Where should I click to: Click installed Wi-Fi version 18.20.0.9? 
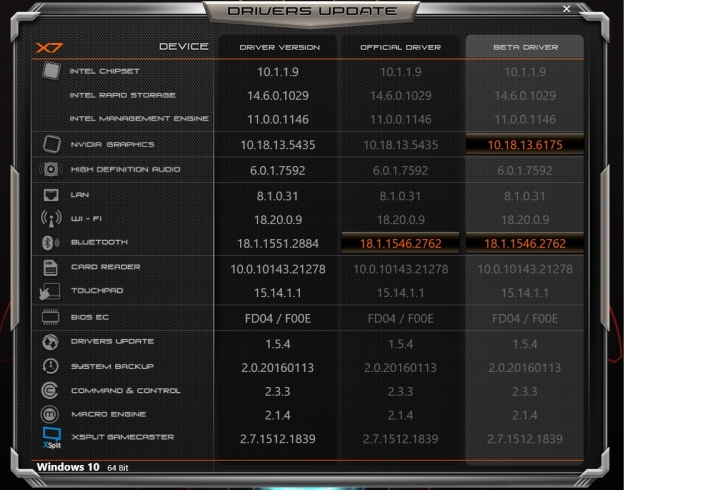point(278,220)
